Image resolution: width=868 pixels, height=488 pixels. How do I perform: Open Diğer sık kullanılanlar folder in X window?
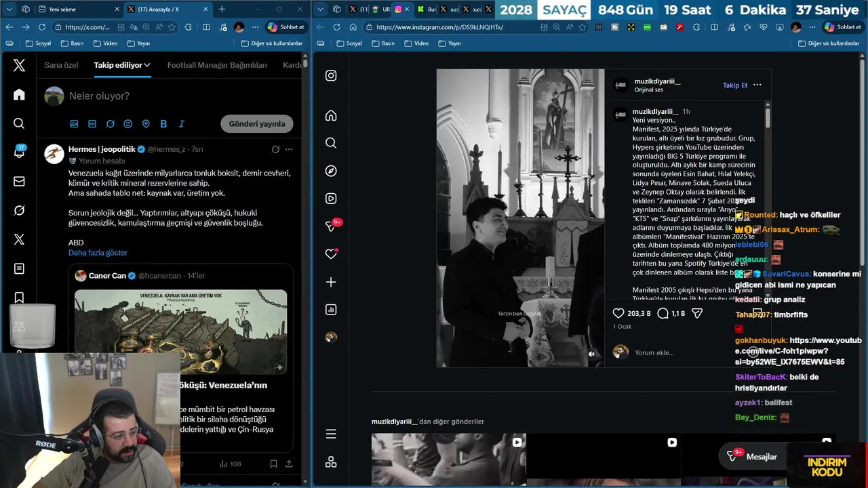[x=272, y=43]
